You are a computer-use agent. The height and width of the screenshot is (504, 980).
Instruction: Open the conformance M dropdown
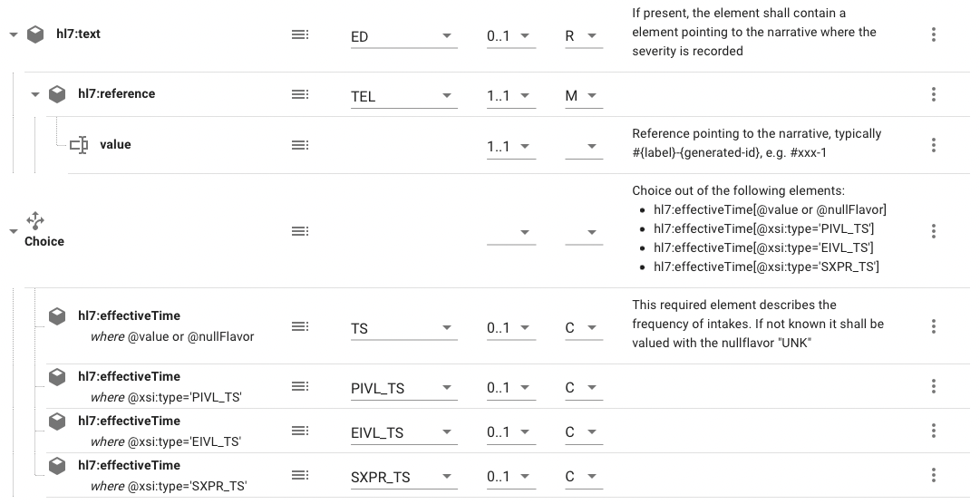point(582,96)
